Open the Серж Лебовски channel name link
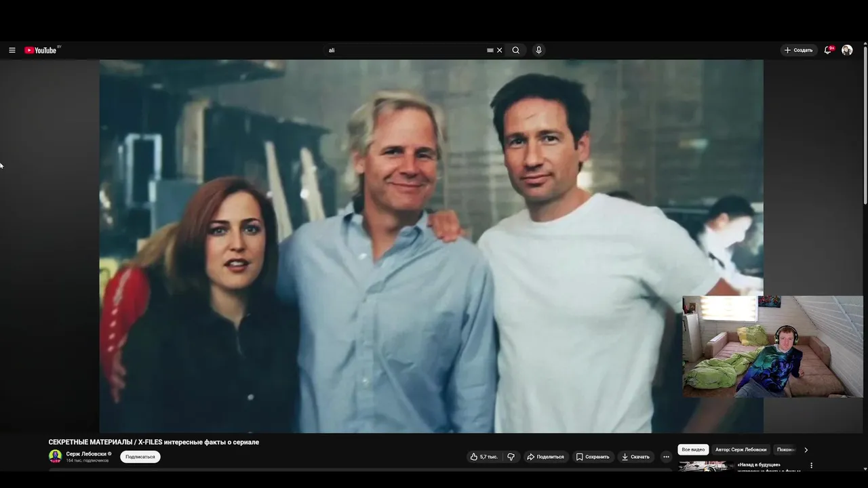Image resolution: width=868 pixels, height=488 pixels. (86, 453)
